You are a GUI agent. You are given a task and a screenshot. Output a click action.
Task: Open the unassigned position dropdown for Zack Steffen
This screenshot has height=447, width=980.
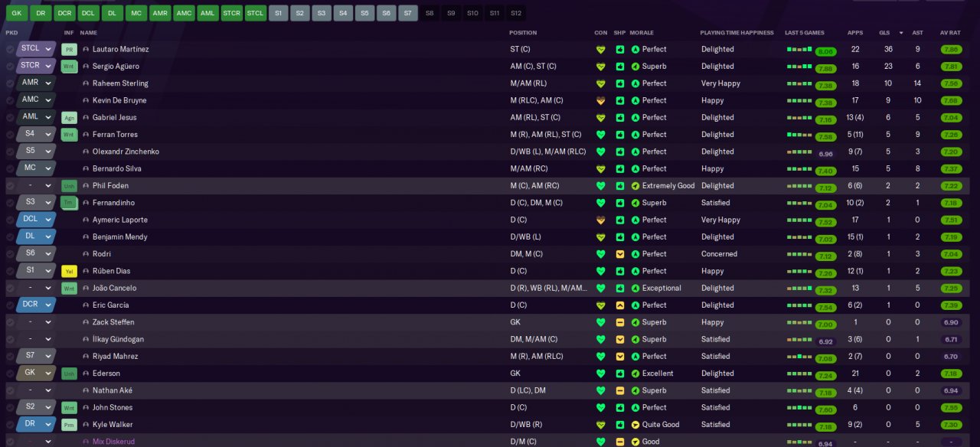click(x=36, y=322)
